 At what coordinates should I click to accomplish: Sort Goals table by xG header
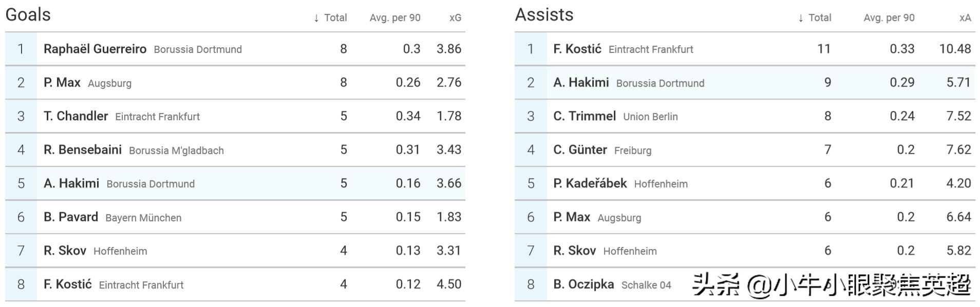pos(455,17)
